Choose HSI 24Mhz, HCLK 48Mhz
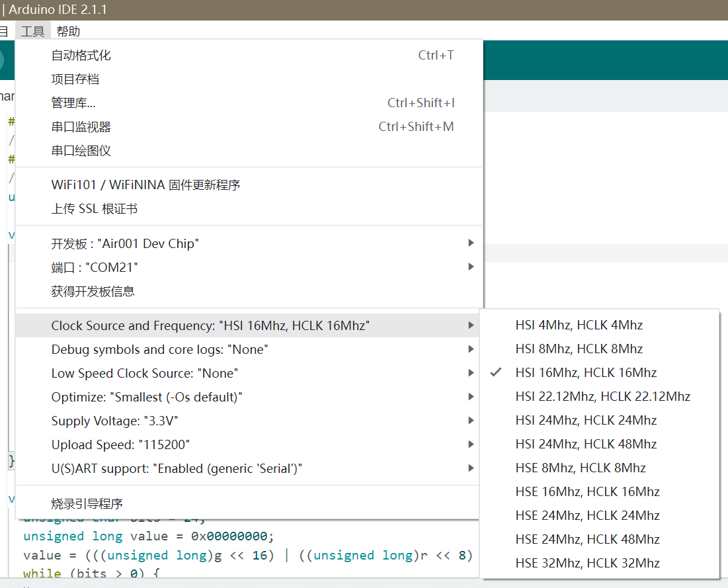Image resolution: width=728 pixels, height=588 pixels. point(599,444)
